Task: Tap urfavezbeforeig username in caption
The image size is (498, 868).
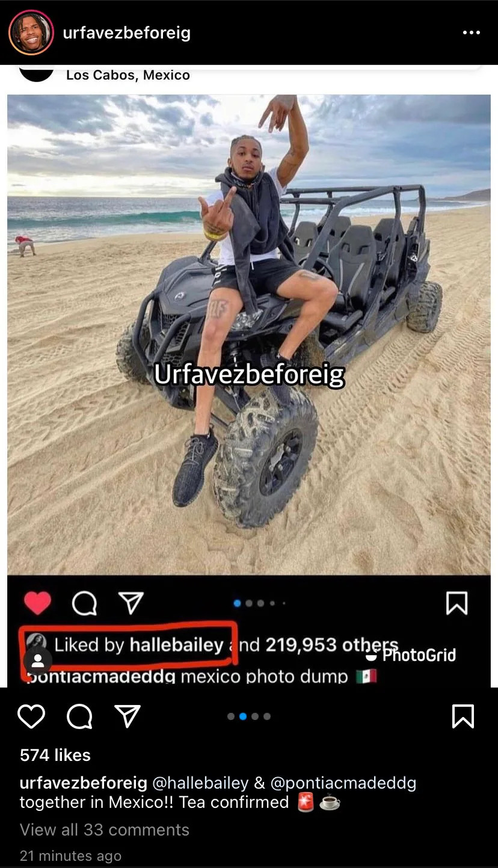Action: coord(84,783)
